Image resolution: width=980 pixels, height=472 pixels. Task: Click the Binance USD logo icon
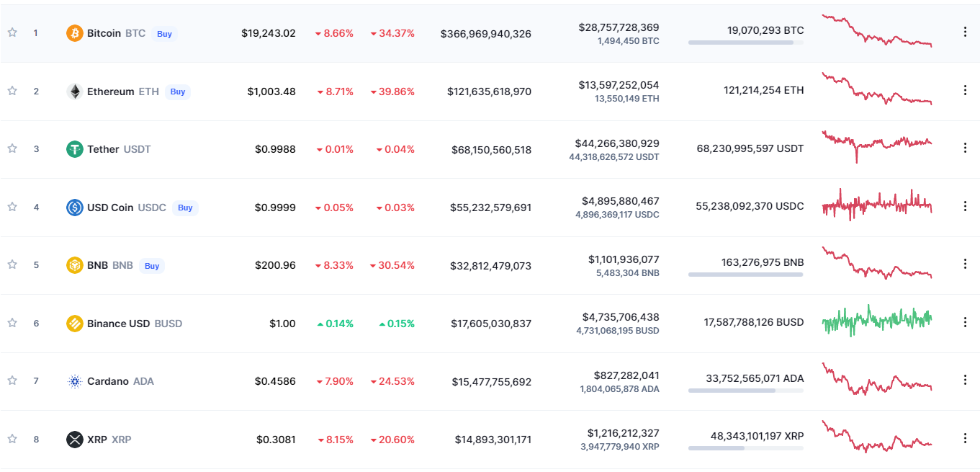pos(75,324)
